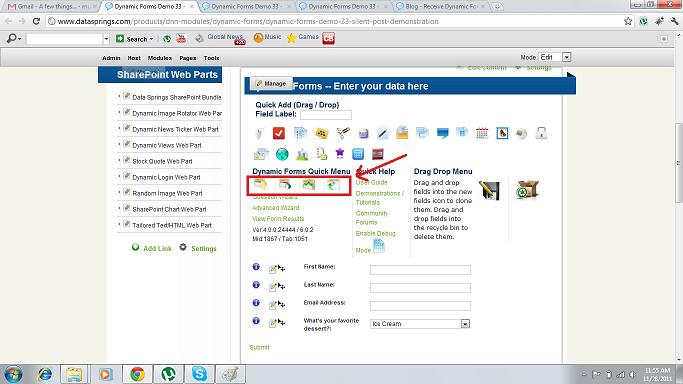Click the pencil new-field clone icon
Screen dimensions: 683x384
490,190
